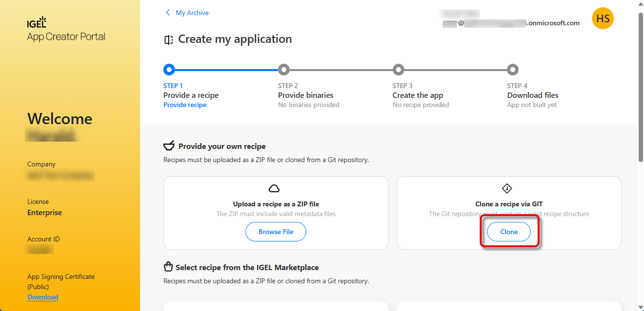Click the Git clone diamond icon
The width and height of the screenshot is (644, 311).
coord(507,188)
